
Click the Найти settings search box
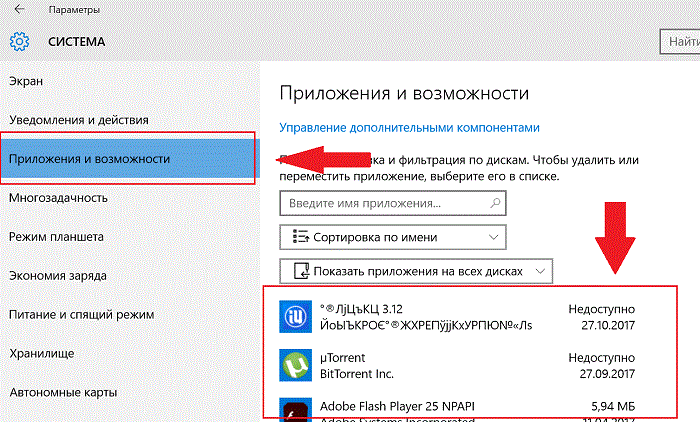click(x=680, y=42)
